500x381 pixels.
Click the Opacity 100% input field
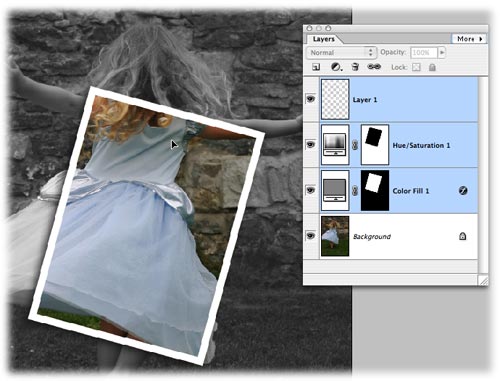click(x=424, y=52)
